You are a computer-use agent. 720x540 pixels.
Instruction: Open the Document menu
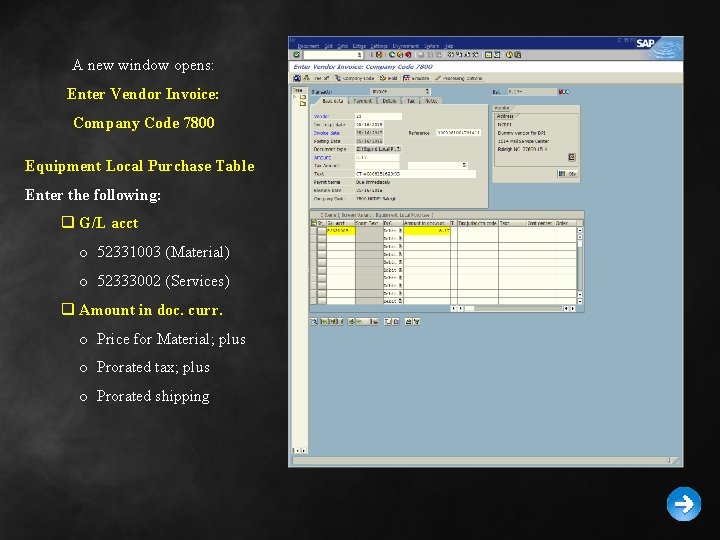(x=308, y=46)
